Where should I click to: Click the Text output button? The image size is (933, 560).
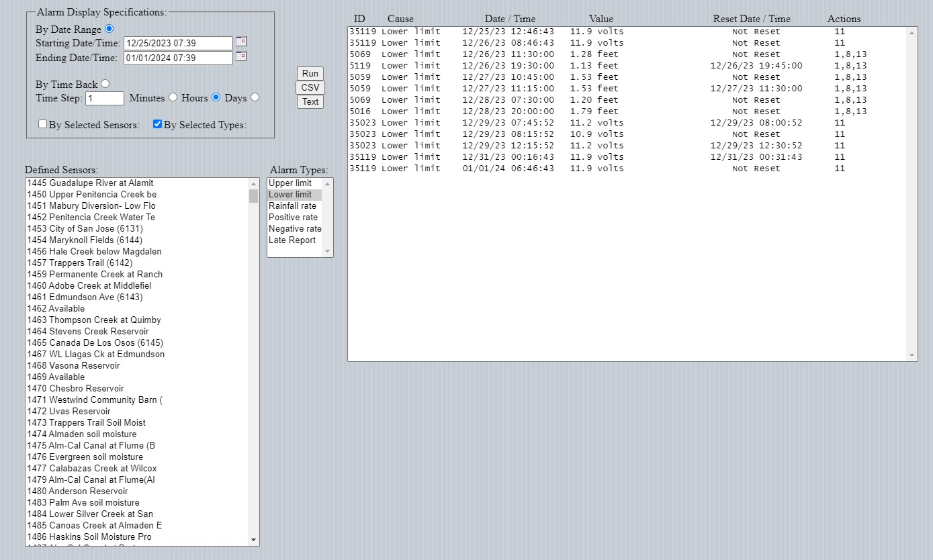coord(310,101)
